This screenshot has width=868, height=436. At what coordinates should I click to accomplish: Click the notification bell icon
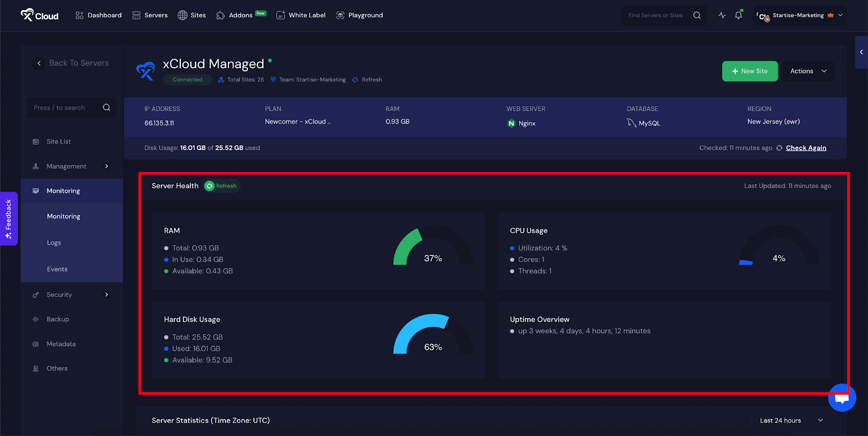[x=738, y=15]
